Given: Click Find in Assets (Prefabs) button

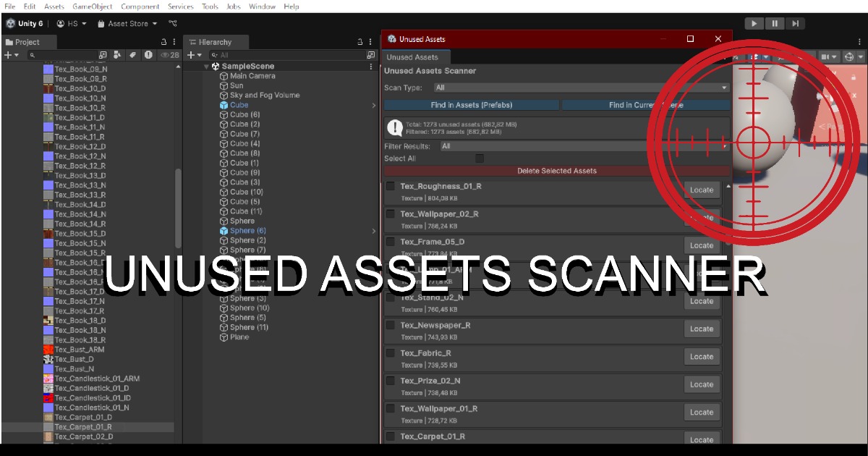Looking at the screenshot, I should pos(472,105).
